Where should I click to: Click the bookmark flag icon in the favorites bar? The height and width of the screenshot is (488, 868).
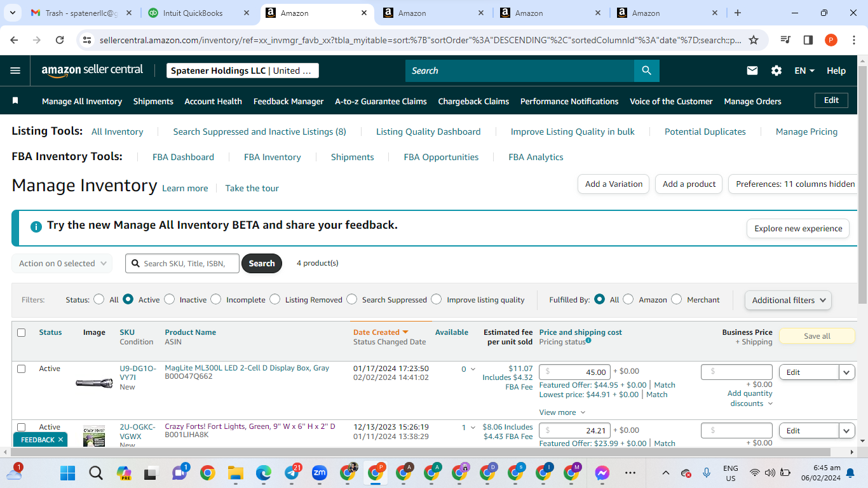coord(16,100)
